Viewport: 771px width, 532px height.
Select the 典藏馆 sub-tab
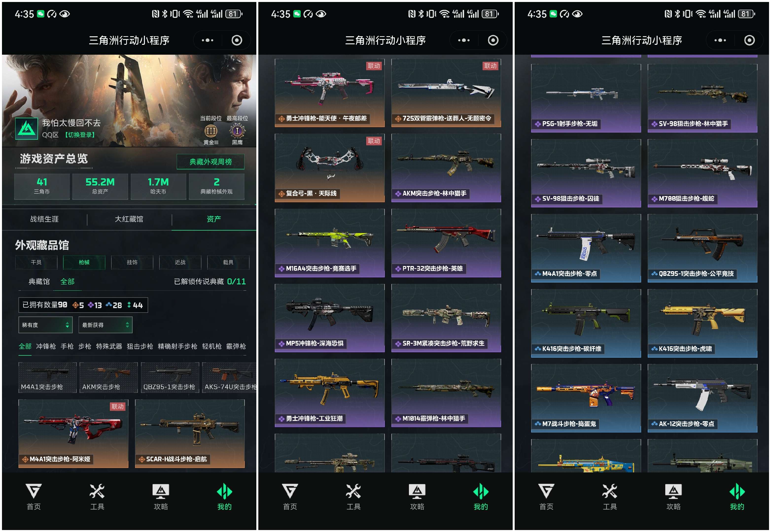click(x=39, y=282)
